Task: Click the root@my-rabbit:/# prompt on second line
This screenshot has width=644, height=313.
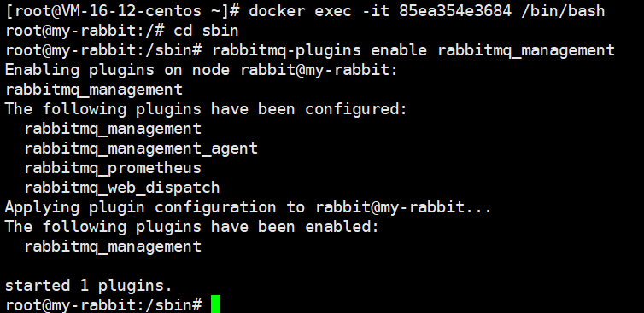Action: 85,31
